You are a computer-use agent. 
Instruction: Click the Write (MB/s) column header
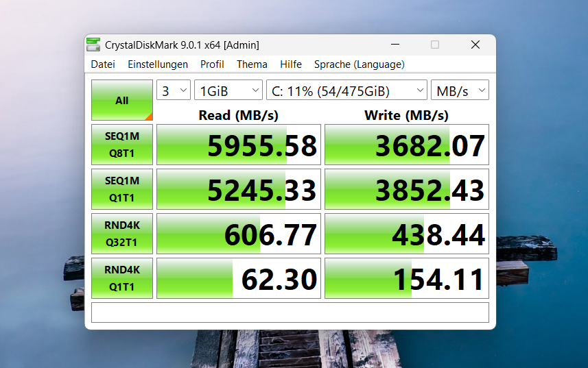(x=406, y=115)
